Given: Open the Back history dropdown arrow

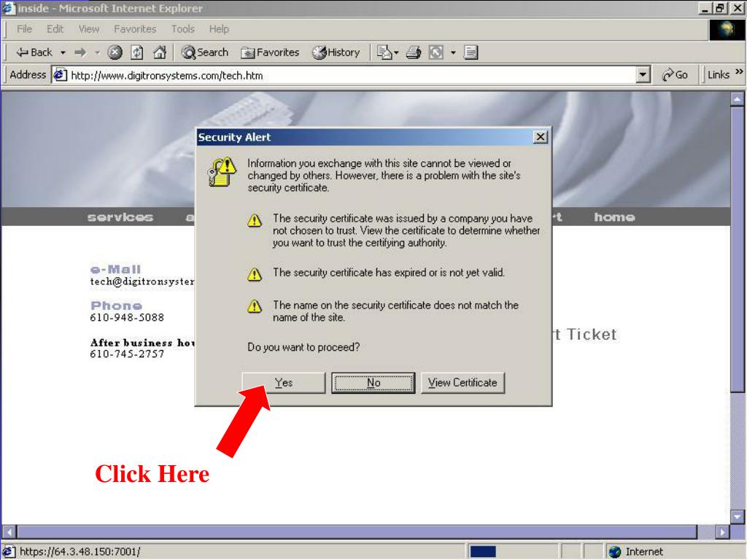Looking at the screenshot, I should coord(63,52).
